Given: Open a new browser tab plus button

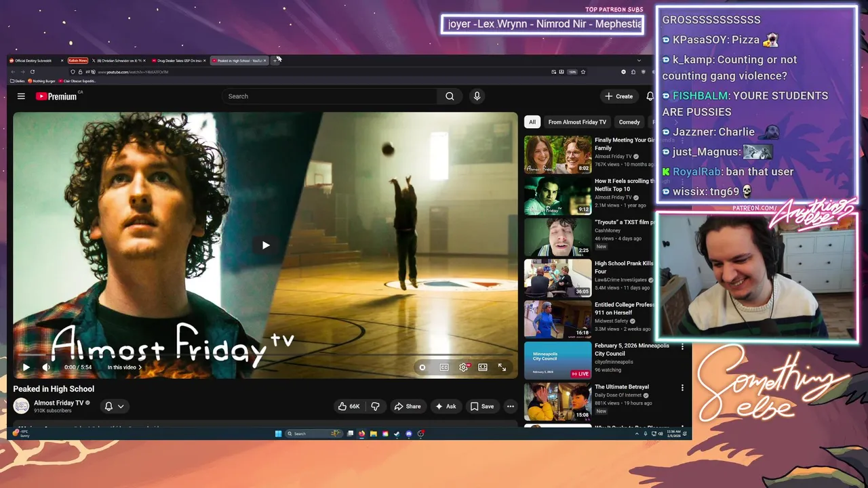Looking at the screenshot, I should pos(275,60).
